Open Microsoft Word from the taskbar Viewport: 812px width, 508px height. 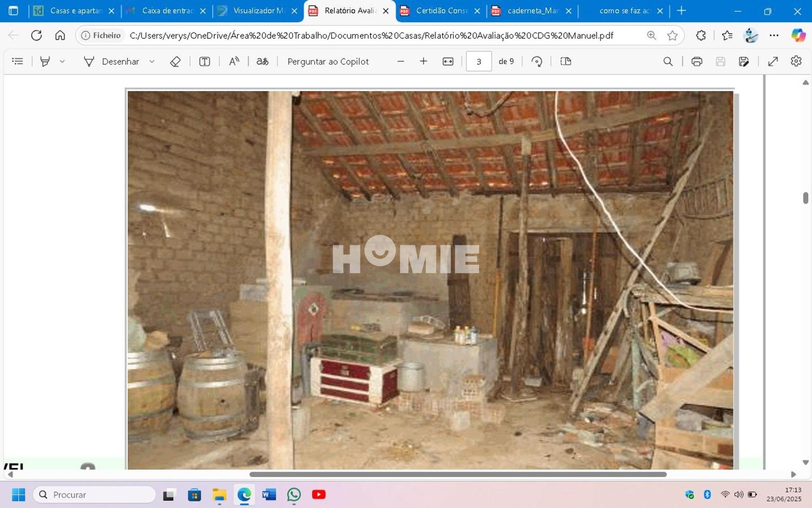(269, 494)
